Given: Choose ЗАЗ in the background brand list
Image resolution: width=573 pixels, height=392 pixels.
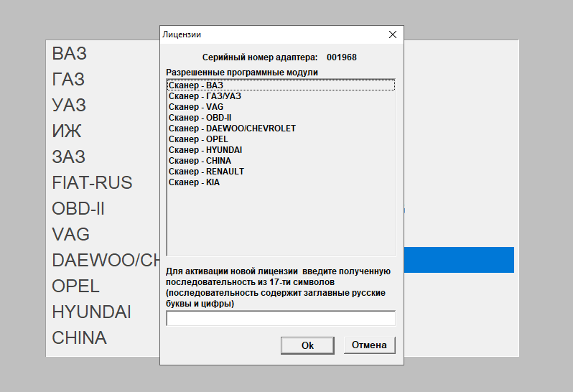Looking at the screenshot, I should tap(68, 157).
